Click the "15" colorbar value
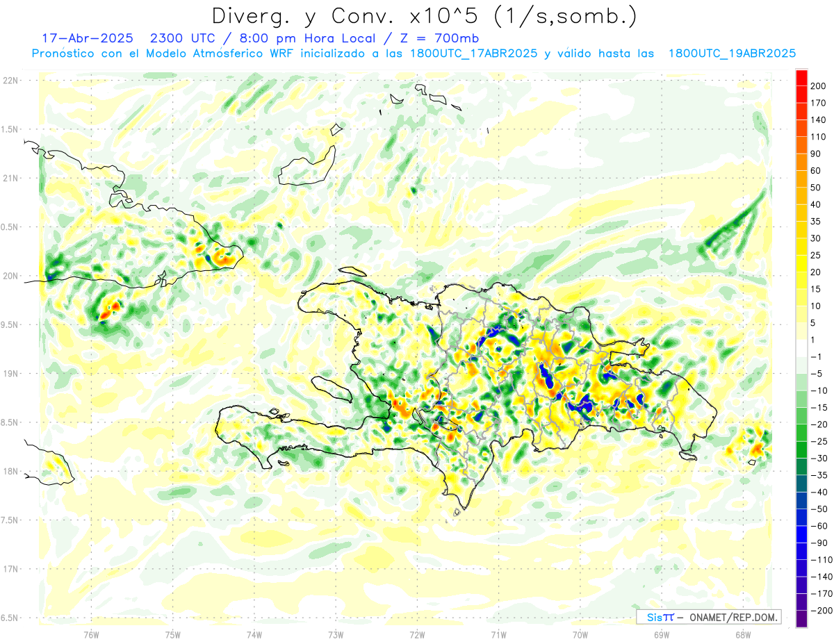The width and height of the screenshot is (834, 644). tap(817, 289)
